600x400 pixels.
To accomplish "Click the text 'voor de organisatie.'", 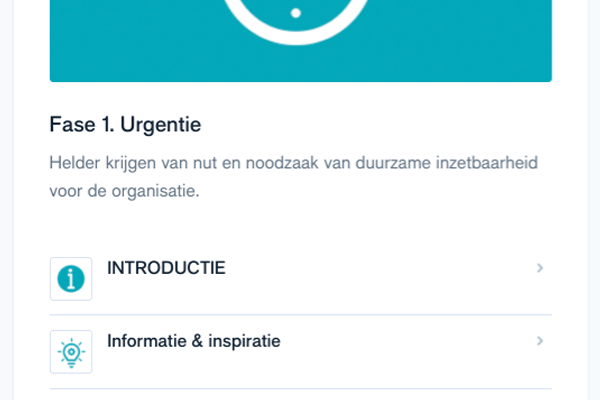I will 124,191.
